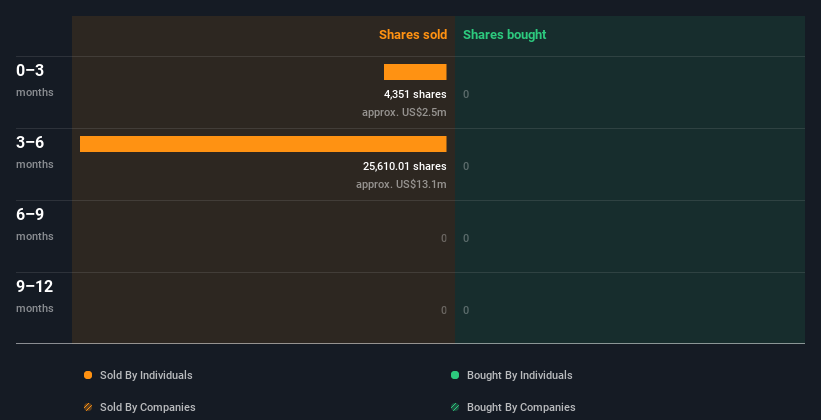This screenshot has height=420, width=821.
Task: Toggle the Sold By Companies legend label
Action: (147, 407)
